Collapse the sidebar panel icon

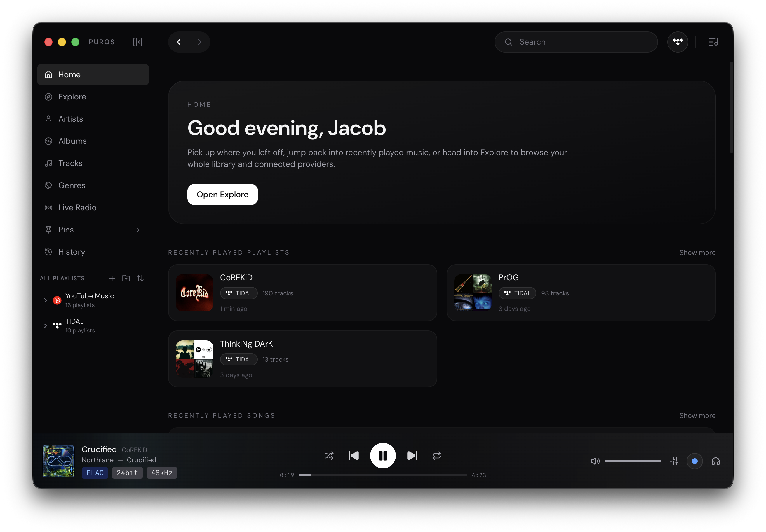click(x=138, y=42)
